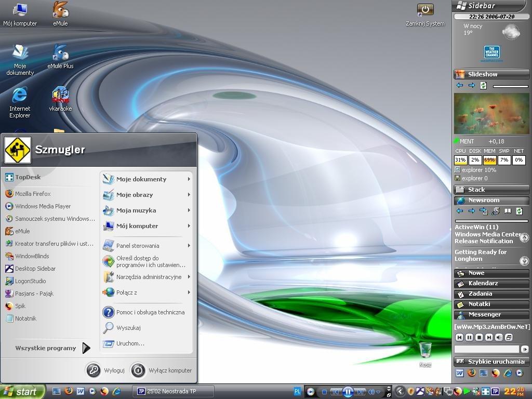Show hidden system tray icons chevron
The image size is (532, 399).
(x=401, y=391)
